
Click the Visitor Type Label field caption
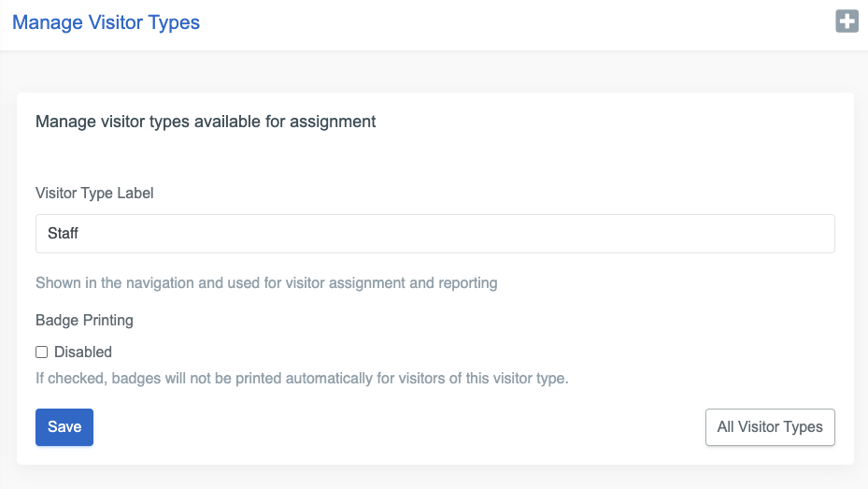click(94, 194)
